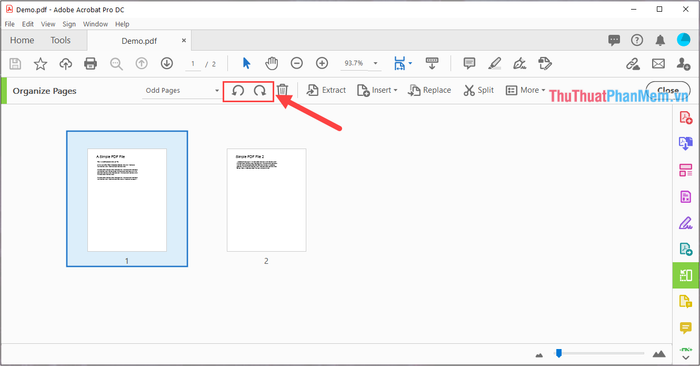Open the Fill & Sign purple pen icon
This screenshot has height=366, width=700.
pos(686,223)
